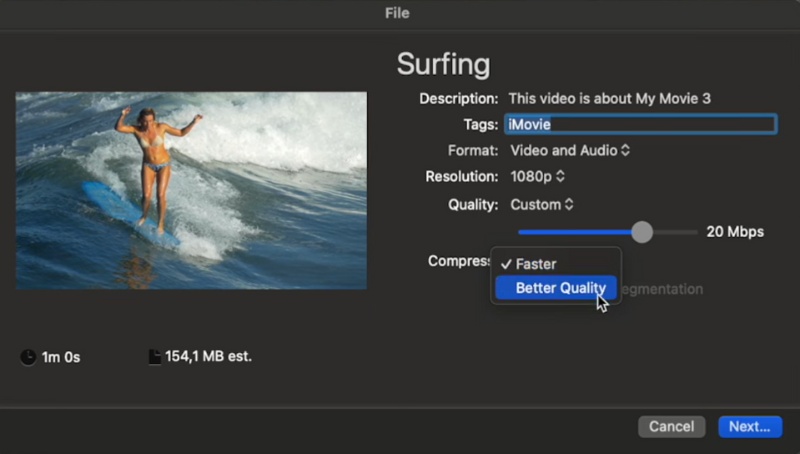
Task: Click the Description text field
Action: tap(609, 99)
